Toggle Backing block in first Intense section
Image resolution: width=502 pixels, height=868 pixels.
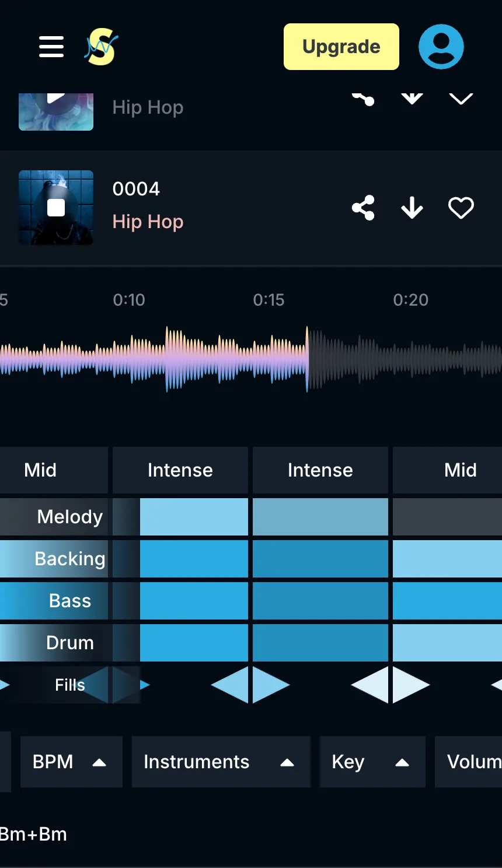click(x=194, y=559)
